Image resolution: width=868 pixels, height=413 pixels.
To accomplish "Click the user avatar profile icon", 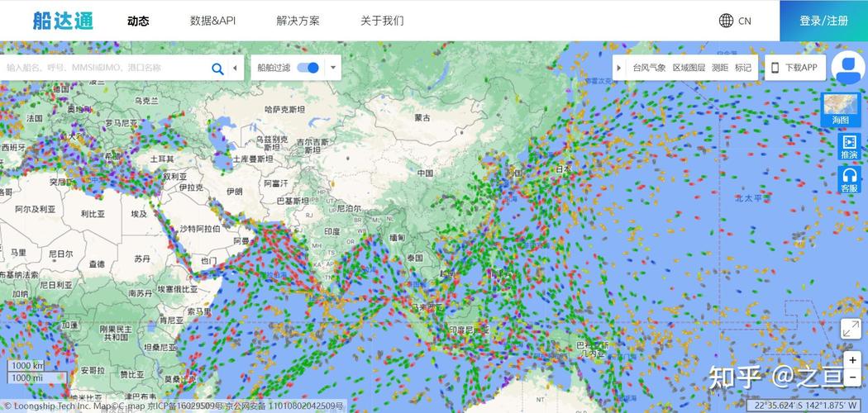I will 849,68.
